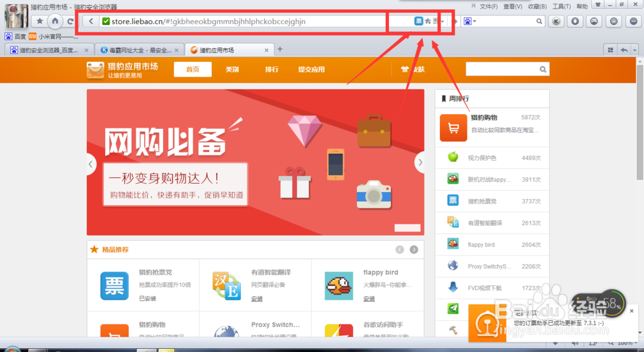Open the 收藏(B) menu
This screenshot has height=352, width=644.
tap(537, 6)
